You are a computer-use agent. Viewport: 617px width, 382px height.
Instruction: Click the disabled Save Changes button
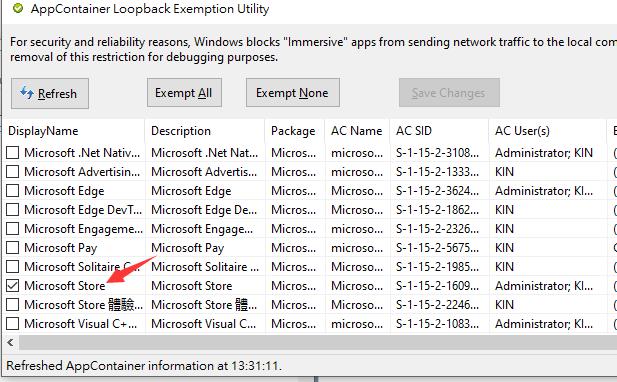pos(449,93)
